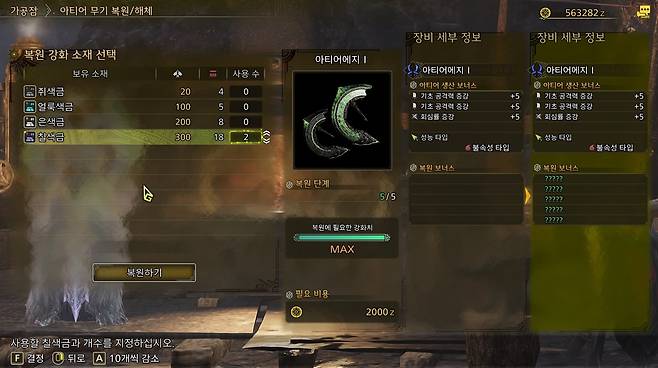This screenshot has height=368, width=658.
Task: Click the coin icon in 필요 비용 box
Action: 296,312
